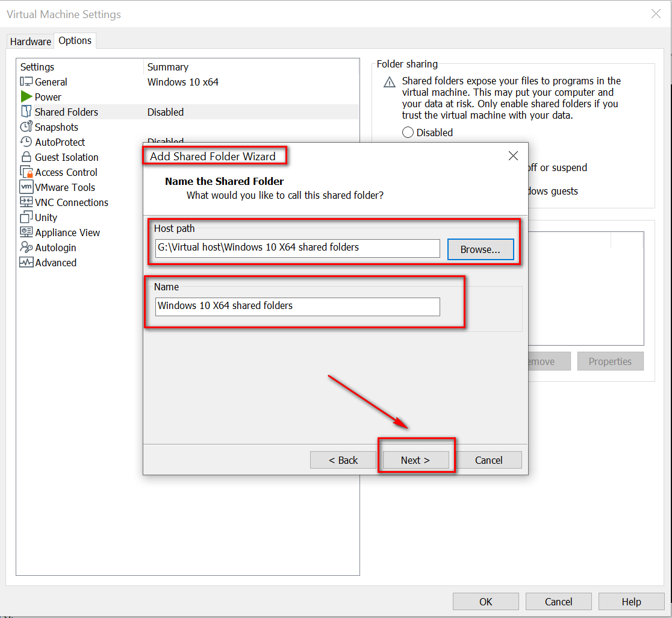The image size is (672, 618).
Task: Click in the shared folder Name field
Action: (x=297, y=307)
